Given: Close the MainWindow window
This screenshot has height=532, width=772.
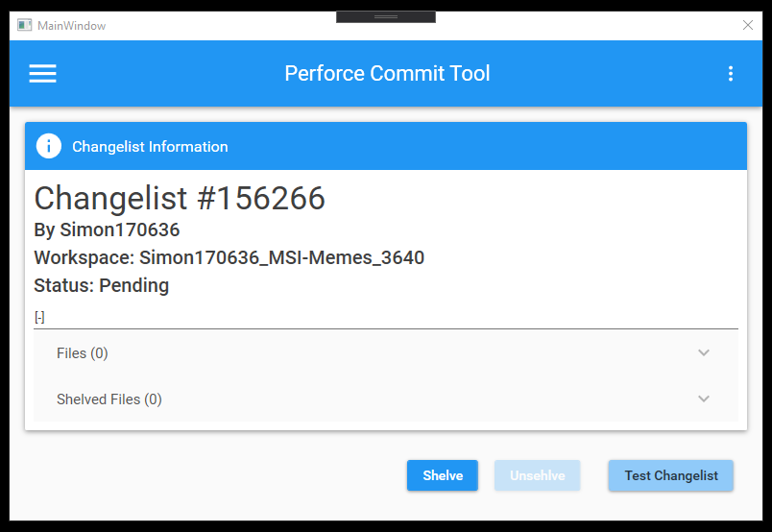Looking at the screenshot, I should tap(747, 25).
